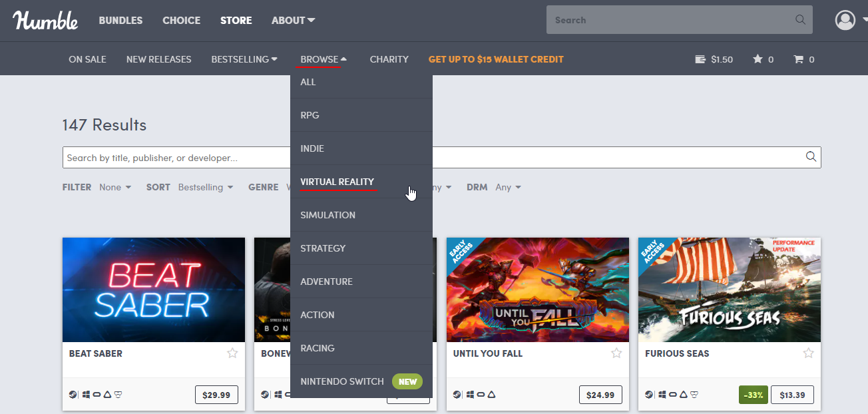Open the Until You Fall cover thumbnail
868x414 pixels.
click(538, 290)
